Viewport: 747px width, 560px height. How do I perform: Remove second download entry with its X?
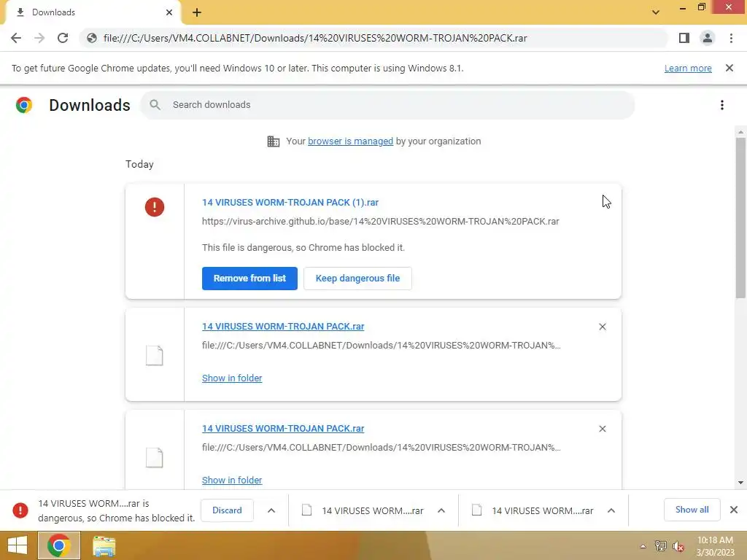pyautogui.click(x=603, y=327)
